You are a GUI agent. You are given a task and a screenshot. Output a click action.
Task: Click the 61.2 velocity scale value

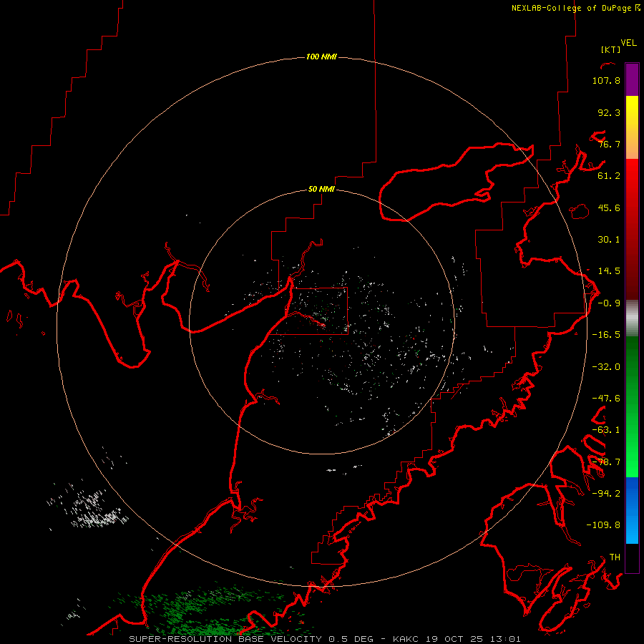coord(609,176)
